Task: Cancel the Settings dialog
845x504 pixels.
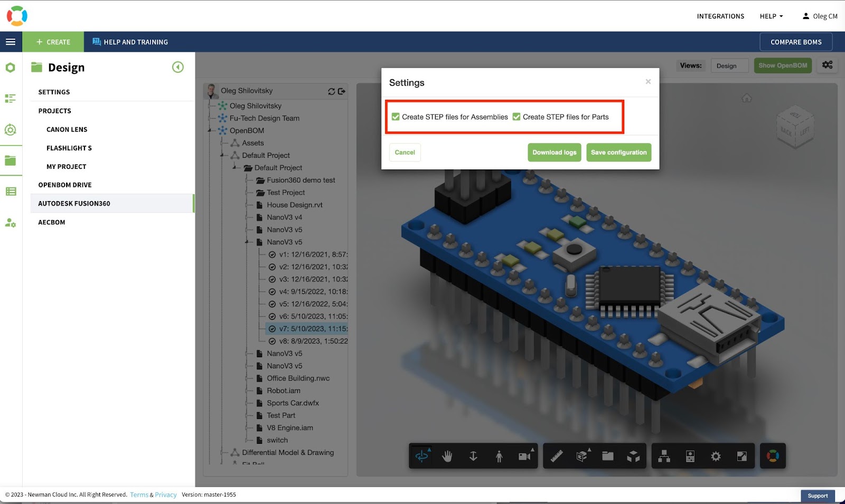Action: [x=405, y=153]
